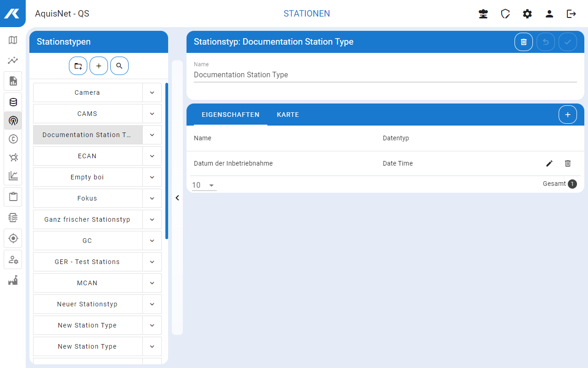Open the map view in sidebar
The width and height of the screenshot is (588, 368).
pyautogui.click(x=13, y=40)
